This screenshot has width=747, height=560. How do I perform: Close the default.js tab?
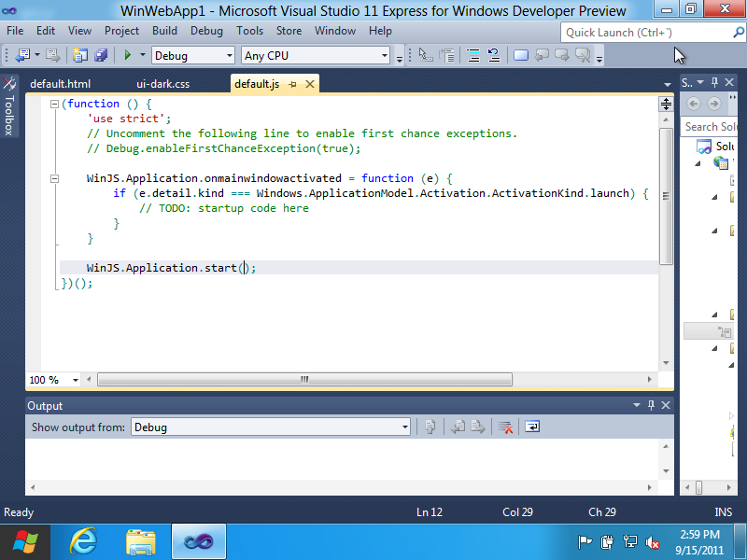coord(309,84)
